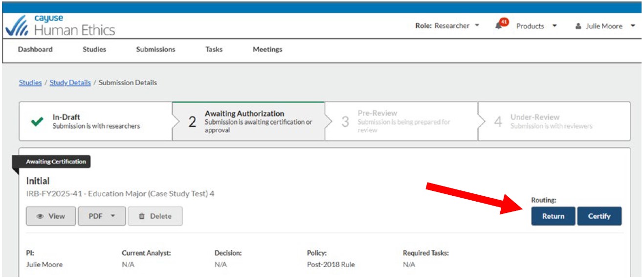Click the Submission Details breadcrumb text

pyautogui.click(x=128, y=83)
